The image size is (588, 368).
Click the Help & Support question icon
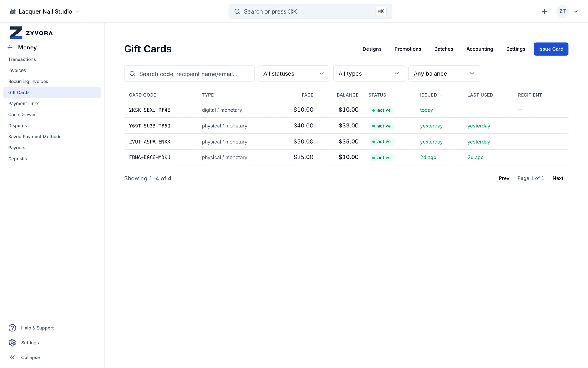tap(12, 328)
